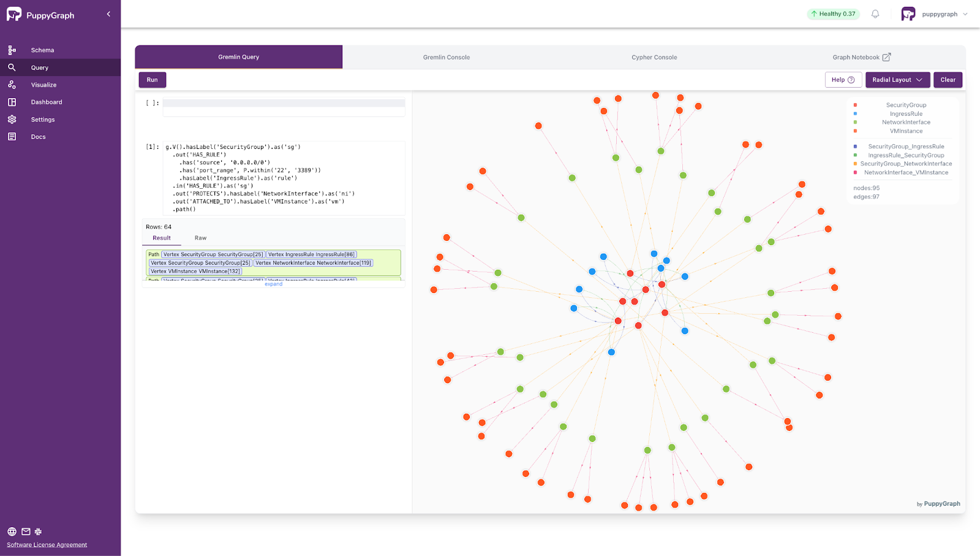Select the Raw result tab
The height and width of the screenshot is (556, 980).
point(200,238)
